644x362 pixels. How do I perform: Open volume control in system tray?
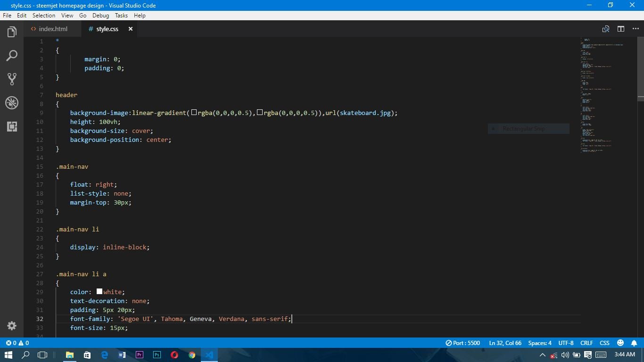point(565,355)
